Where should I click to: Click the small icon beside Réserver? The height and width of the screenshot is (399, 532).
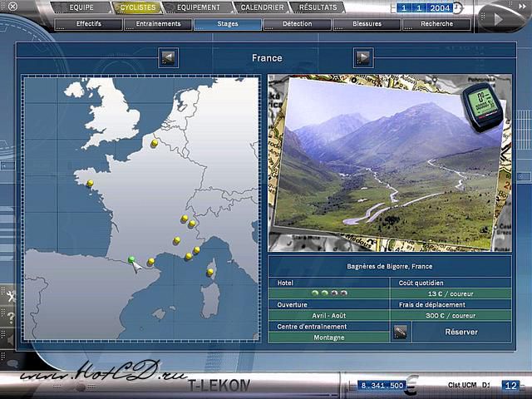(401, 332)
